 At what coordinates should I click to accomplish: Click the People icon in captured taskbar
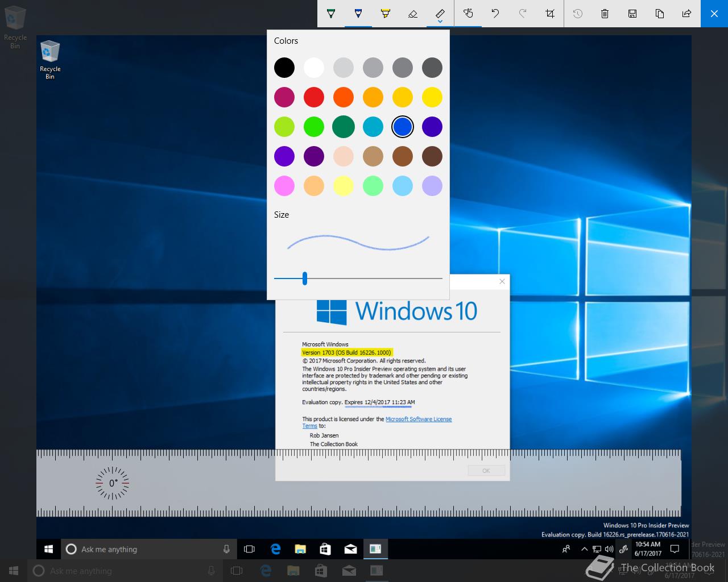coord(566,549)
